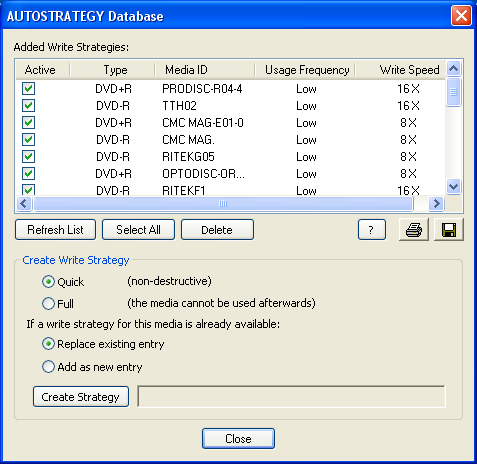This screenshot has height=464, width=477.
Task: Click the Refresh List button
Action: (x=55, y=230)
